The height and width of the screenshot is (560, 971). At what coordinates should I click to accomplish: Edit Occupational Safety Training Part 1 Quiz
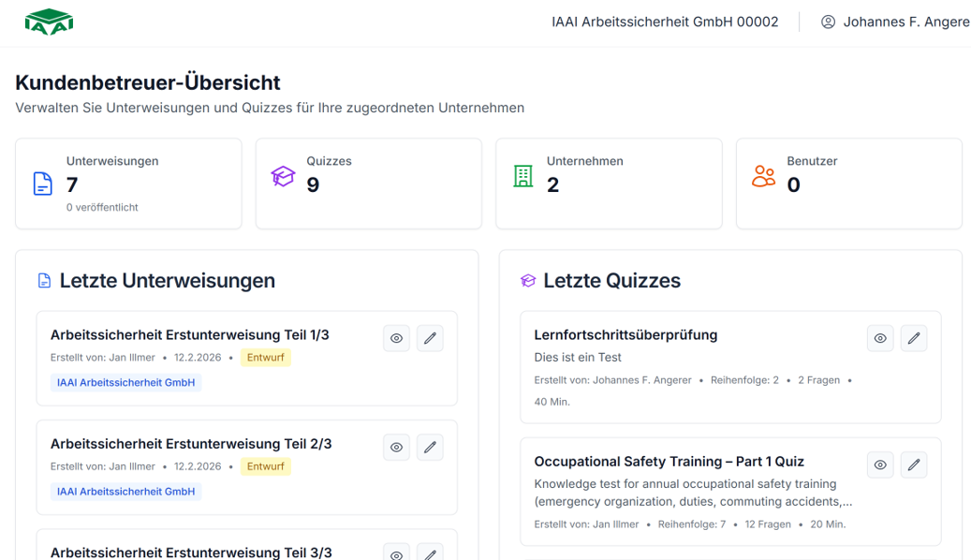(913, 464)
